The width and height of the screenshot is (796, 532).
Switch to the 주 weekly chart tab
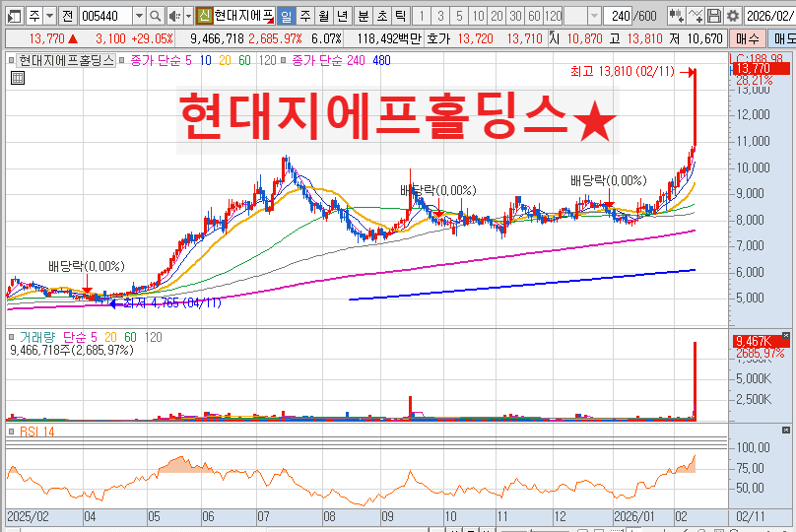(x=305, y=16)
